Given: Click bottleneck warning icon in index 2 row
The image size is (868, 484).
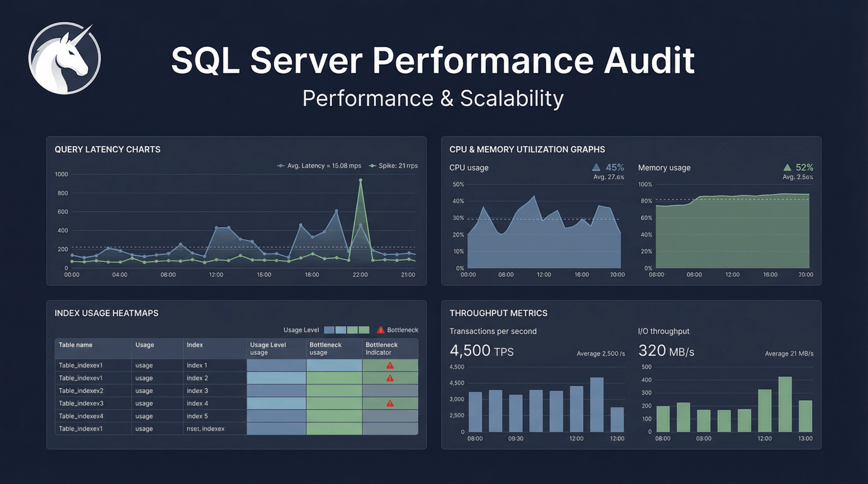Looking at the screenshot, I should click(390, 378).
